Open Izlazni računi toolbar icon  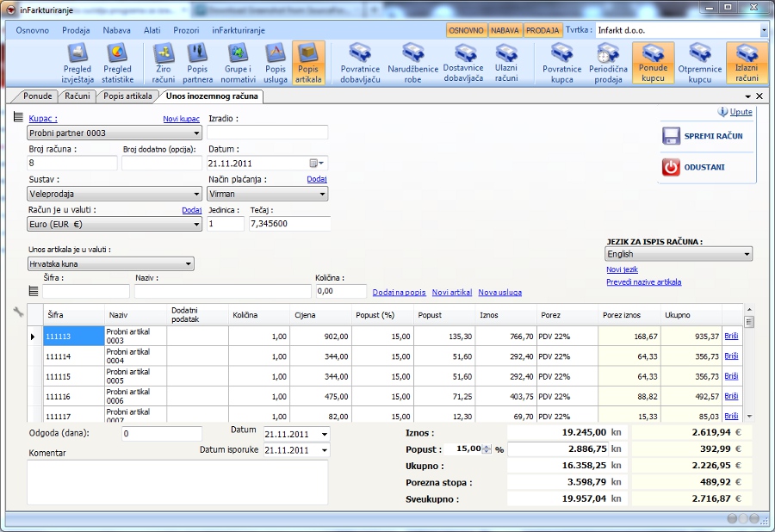[747, 63]
